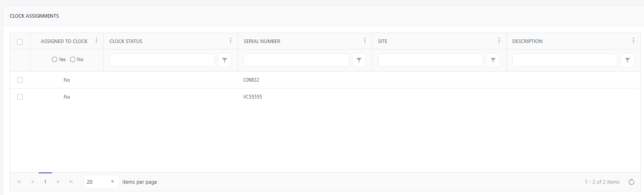Open filter options for Clock Status column
Screen dimensions: 644x195
[224, 60]
